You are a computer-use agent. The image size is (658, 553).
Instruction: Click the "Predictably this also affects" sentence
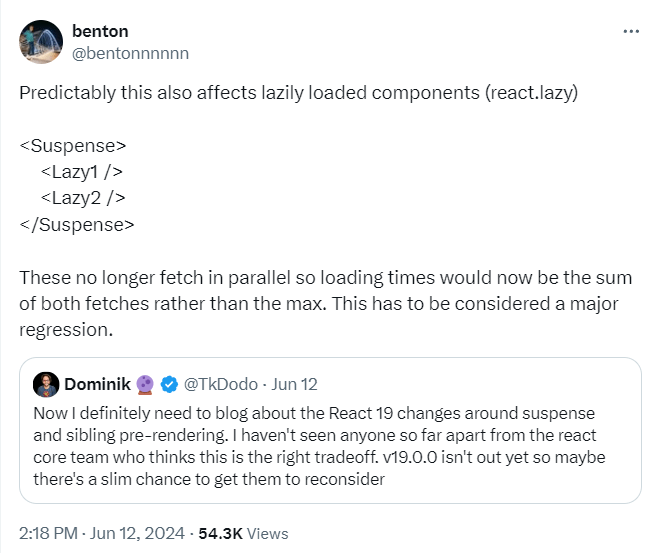click(299, 93)
